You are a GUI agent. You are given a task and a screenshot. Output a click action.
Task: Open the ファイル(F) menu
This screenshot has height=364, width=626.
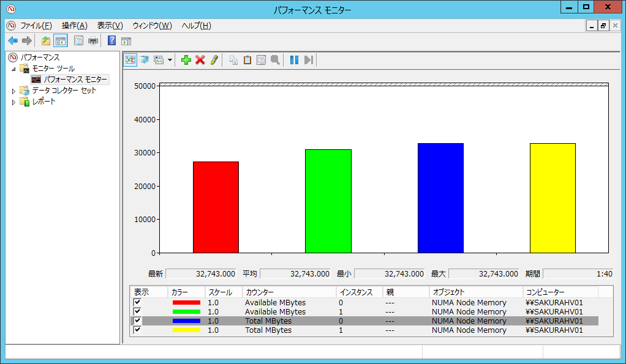(x=36, y=26)
